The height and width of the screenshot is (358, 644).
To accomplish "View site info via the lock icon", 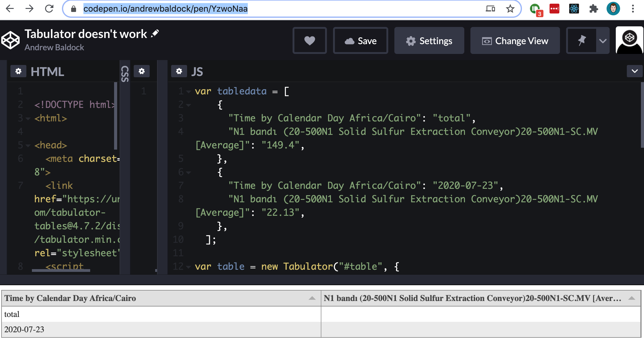I will point(74,9).
